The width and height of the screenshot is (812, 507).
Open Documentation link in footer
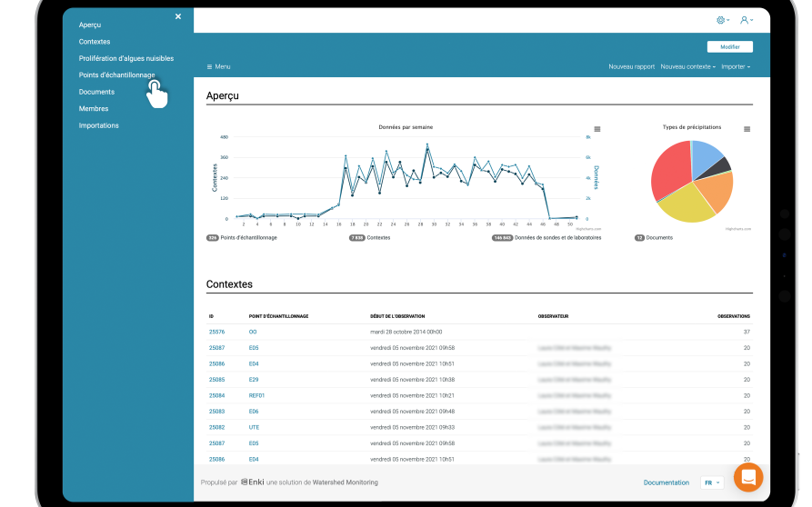tap(666, 482)
